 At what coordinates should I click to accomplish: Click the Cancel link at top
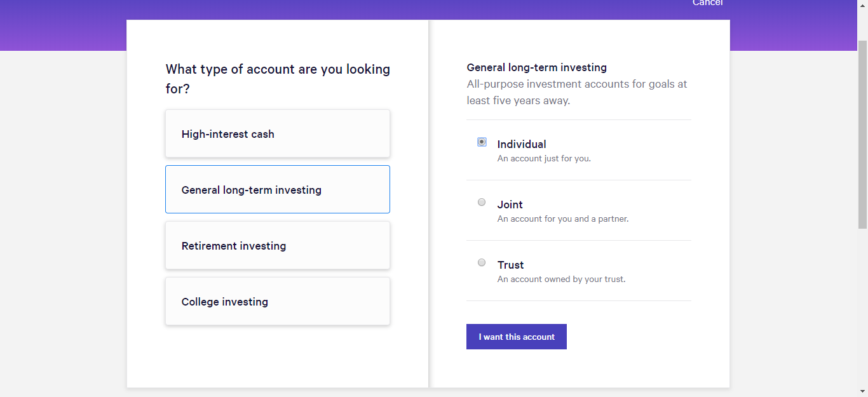tap(707, 3)
